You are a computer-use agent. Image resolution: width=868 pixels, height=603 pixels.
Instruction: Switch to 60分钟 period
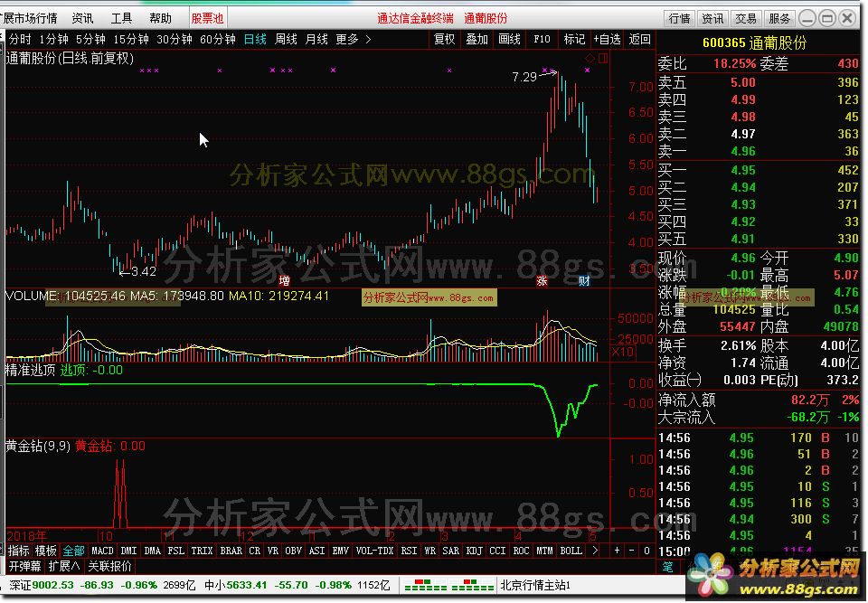(x=218, y=39)
